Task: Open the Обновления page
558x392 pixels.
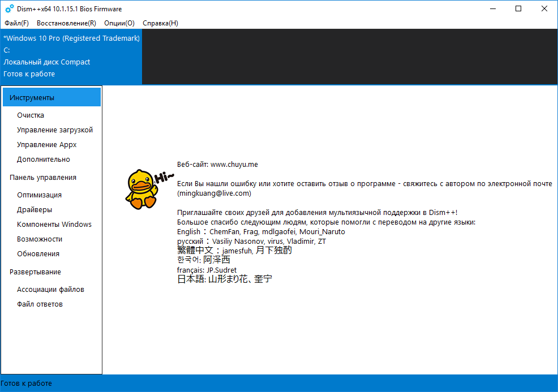Action: tap(38, 253)
